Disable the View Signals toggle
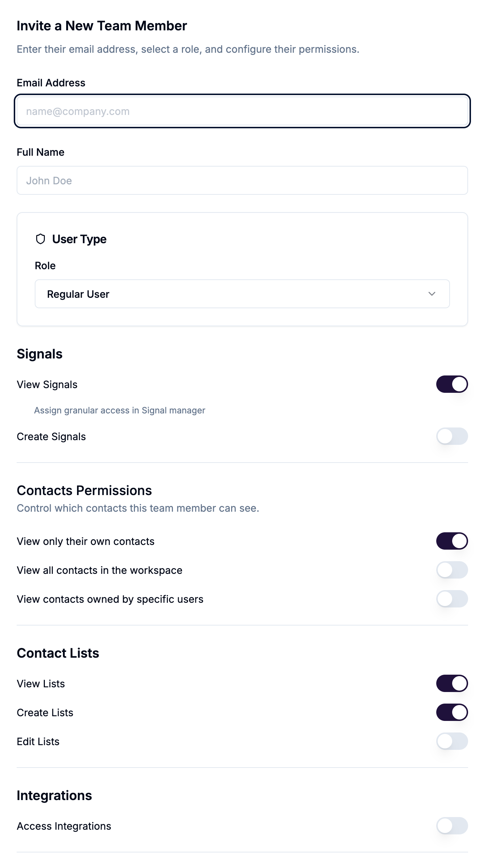This screenshot has height=868, width=484. click(452, 384)
